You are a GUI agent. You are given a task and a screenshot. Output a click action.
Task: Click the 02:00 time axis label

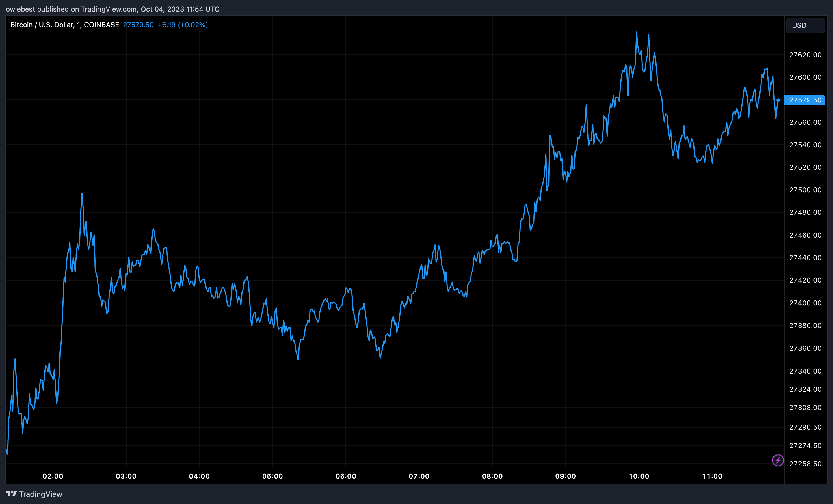coord(53,476)
